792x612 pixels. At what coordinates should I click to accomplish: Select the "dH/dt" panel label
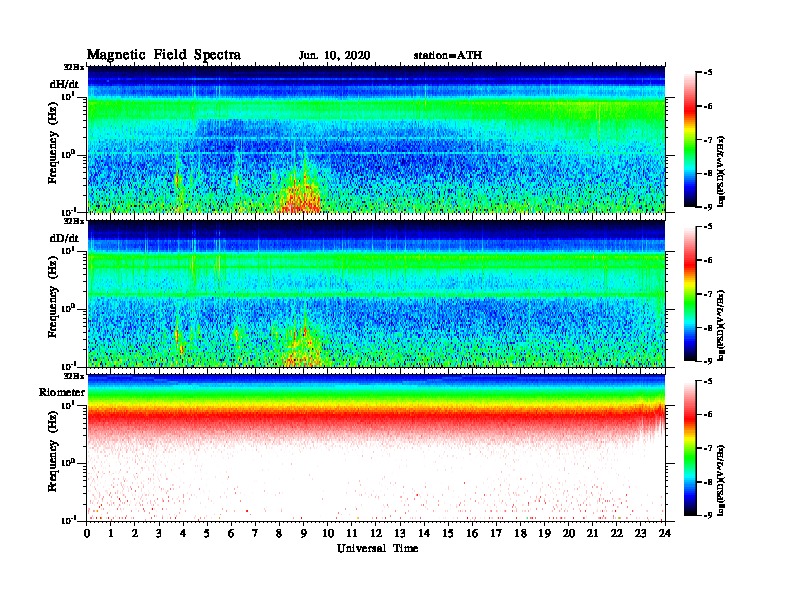[x=64, y=84]
